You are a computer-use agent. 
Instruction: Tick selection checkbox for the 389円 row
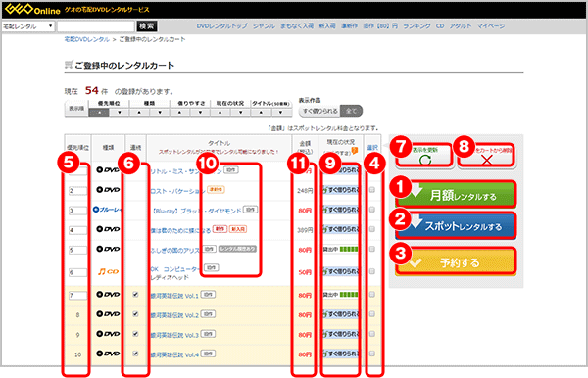372,229
